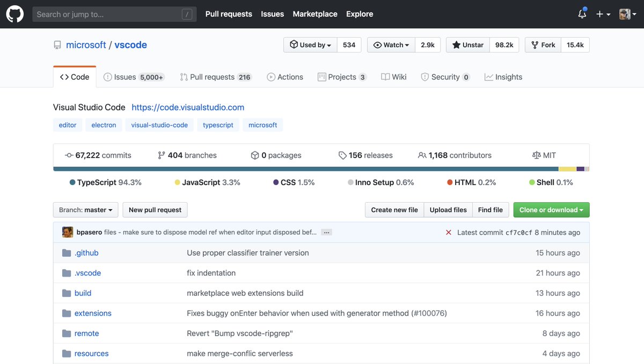Click the Find file button
This screenshot has height=364, width=644.
[491, 210]
